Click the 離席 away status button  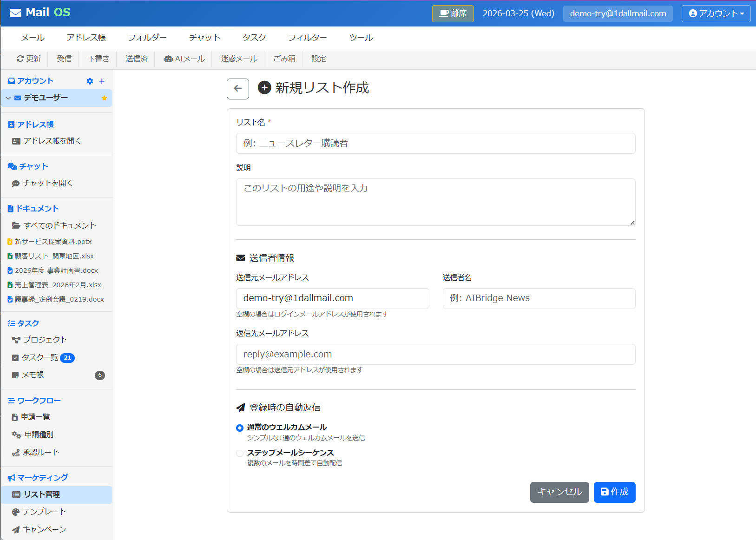(453, 13)
